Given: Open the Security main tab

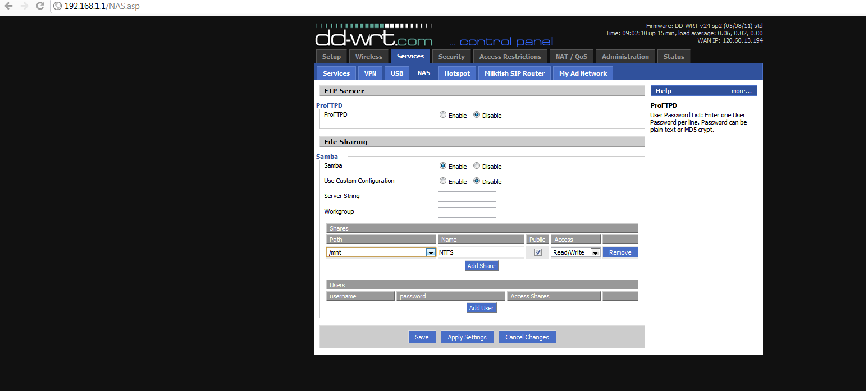Looking at the screenshot, I should [x=452, y=57].
